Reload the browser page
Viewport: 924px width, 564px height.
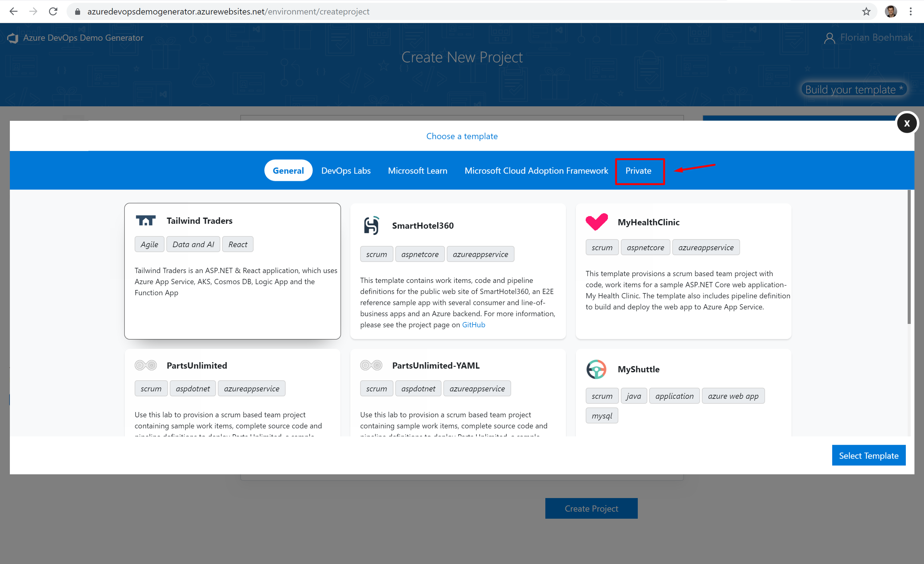point(53,12)
